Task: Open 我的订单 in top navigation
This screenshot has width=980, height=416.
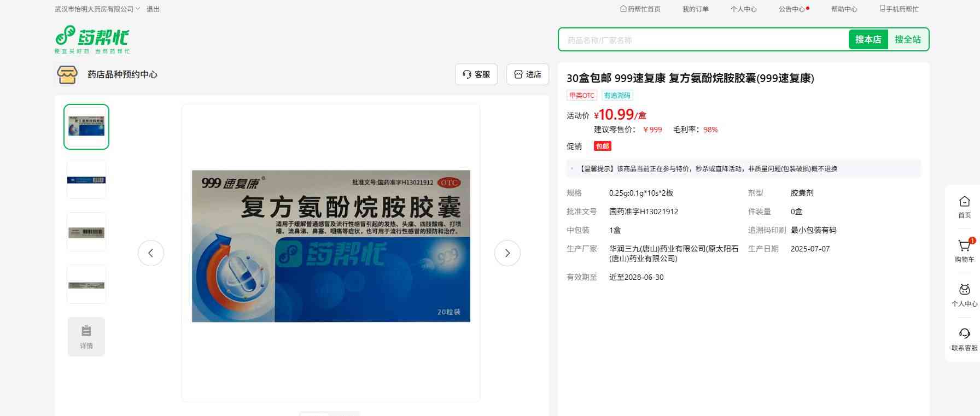Action: click(695, 9)
